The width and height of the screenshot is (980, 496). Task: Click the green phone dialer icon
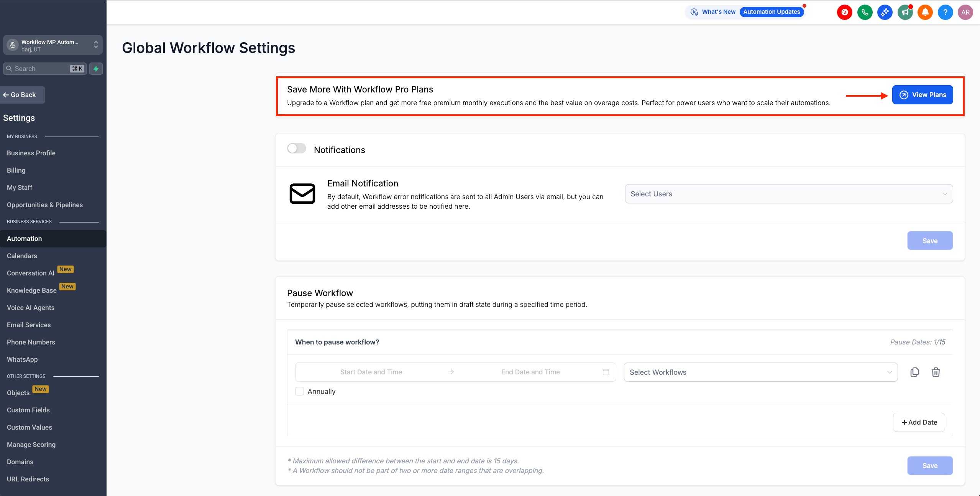click(865, 12)
